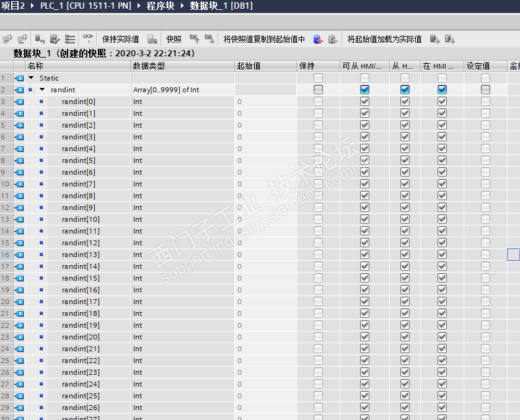Click the second snapshot camera icon after 快照
This screenshot has height=420, width=520.
click(x=209, y=39)
